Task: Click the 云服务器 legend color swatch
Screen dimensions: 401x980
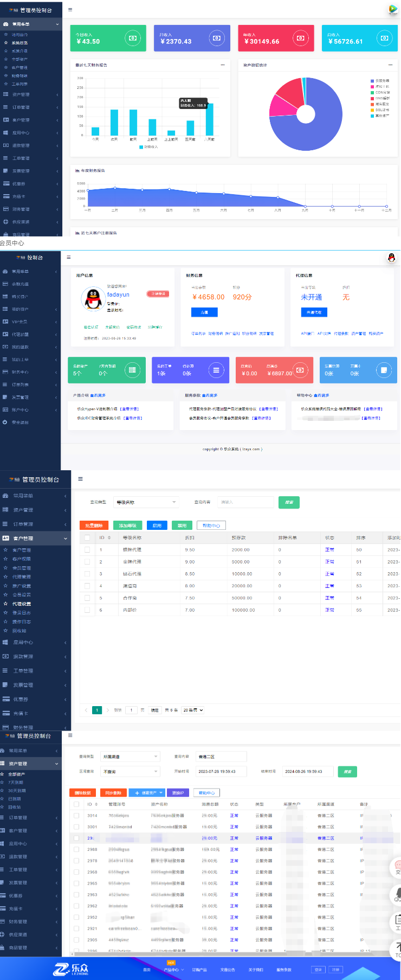Action: point(372,81)
